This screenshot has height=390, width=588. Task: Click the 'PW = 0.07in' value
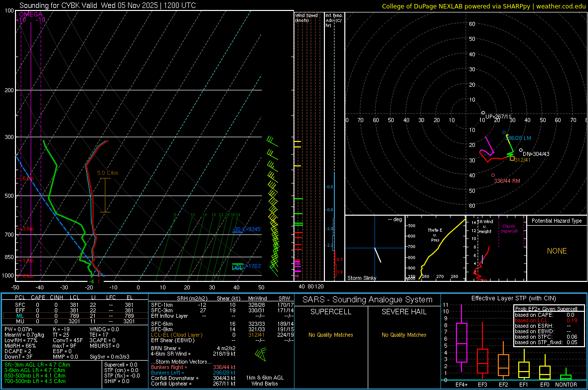[19, 329]
